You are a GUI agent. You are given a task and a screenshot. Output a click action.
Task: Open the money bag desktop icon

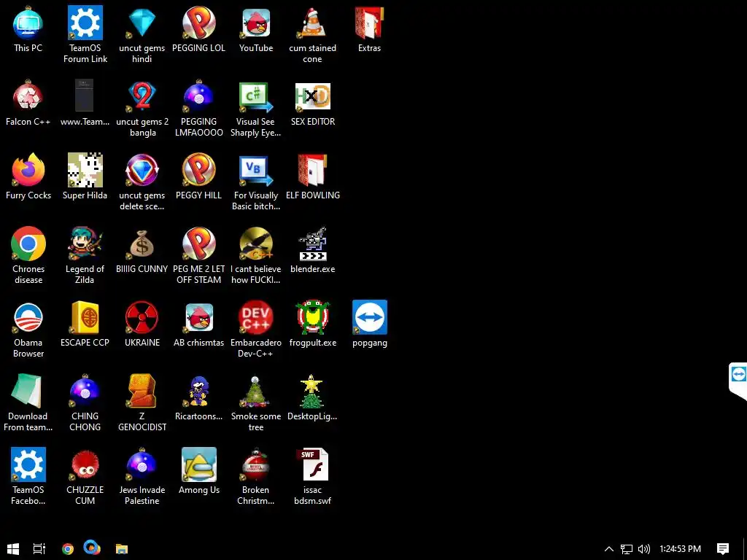pos(142,244)
